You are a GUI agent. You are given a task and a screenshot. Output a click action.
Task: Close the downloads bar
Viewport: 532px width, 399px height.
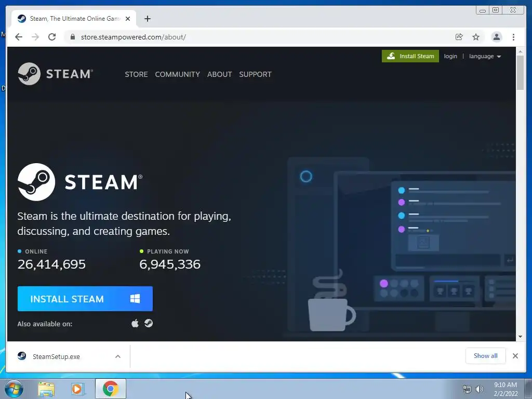515,356
